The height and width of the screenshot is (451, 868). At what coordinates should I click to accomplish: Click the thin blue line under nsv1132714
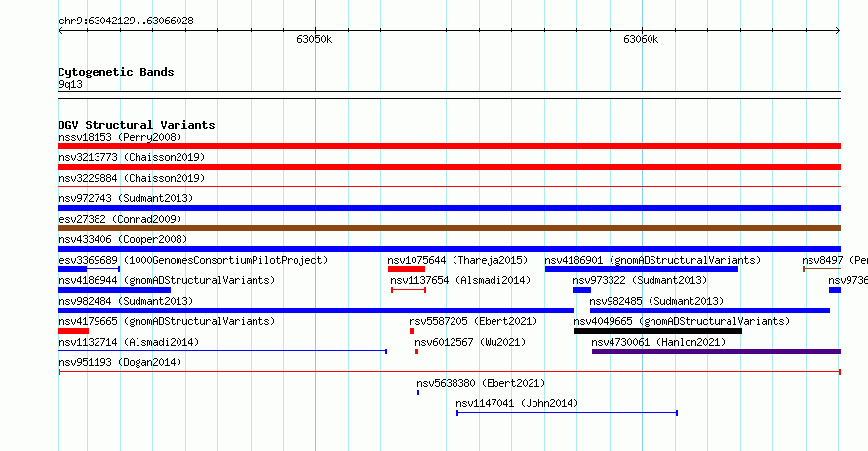coord(222,351)
